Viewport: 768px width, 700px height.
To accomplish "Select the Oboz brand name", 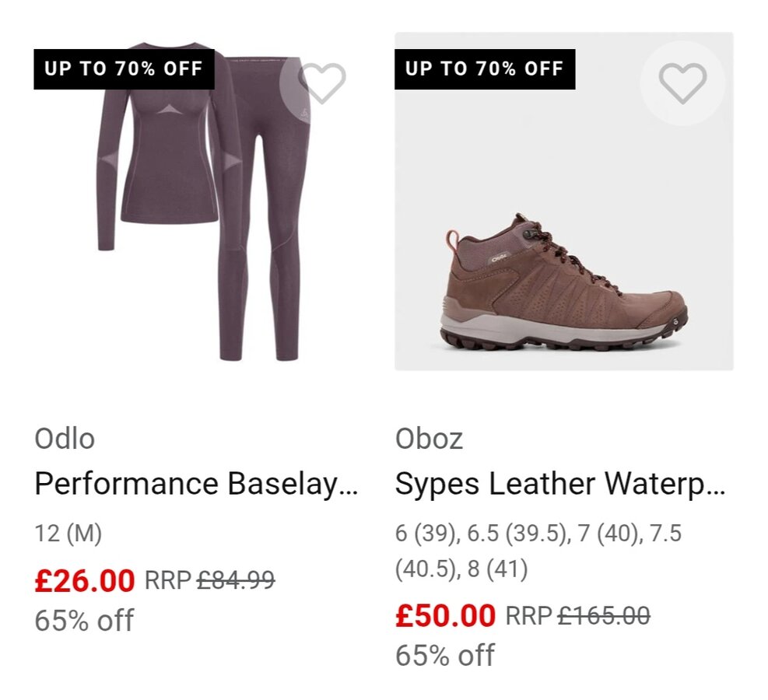I will 429,439.
